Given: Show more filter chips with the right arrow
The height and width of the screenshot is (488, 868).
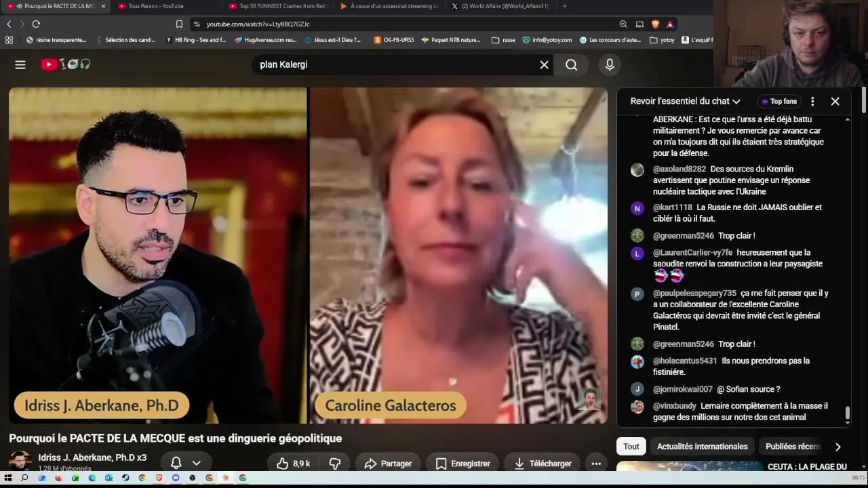Looking at the screenshot, I should tap(838, 447).
